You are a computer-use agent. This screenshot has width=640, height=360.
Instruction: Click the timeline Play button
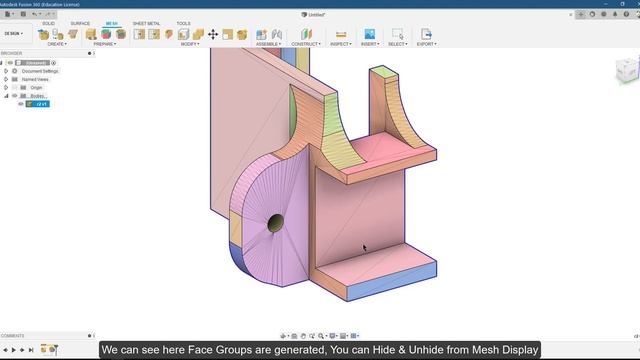tap(13, 350)
